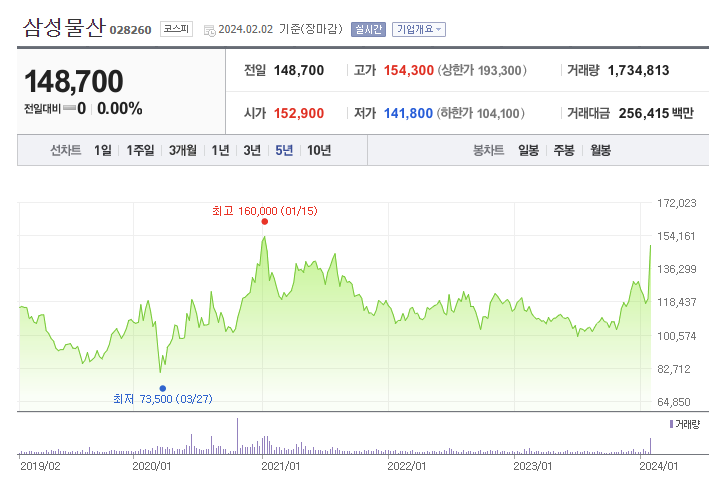Select the 3년 line chart tab
Image resolution: width=709 pixels, height=483 pixels.
coord(252,150)
